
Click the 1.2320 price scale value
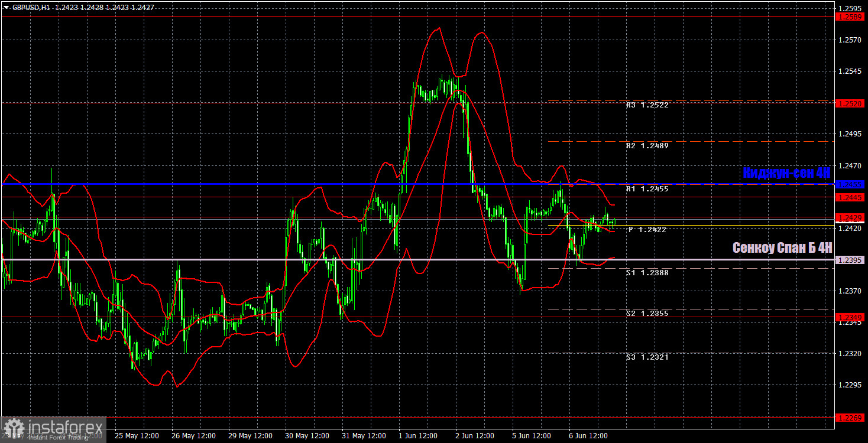coord(850,354)
